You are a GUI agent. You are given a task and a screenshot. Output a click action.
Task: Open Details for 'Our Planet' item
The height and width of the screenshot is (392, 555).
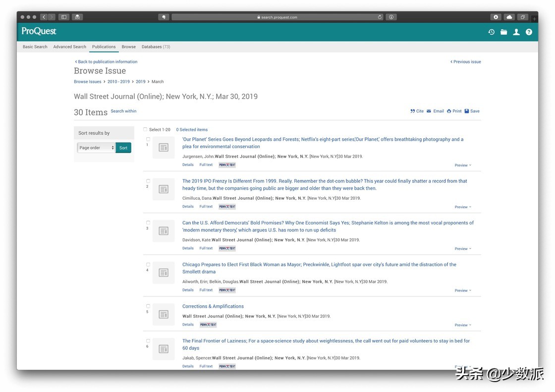point(188,165)
